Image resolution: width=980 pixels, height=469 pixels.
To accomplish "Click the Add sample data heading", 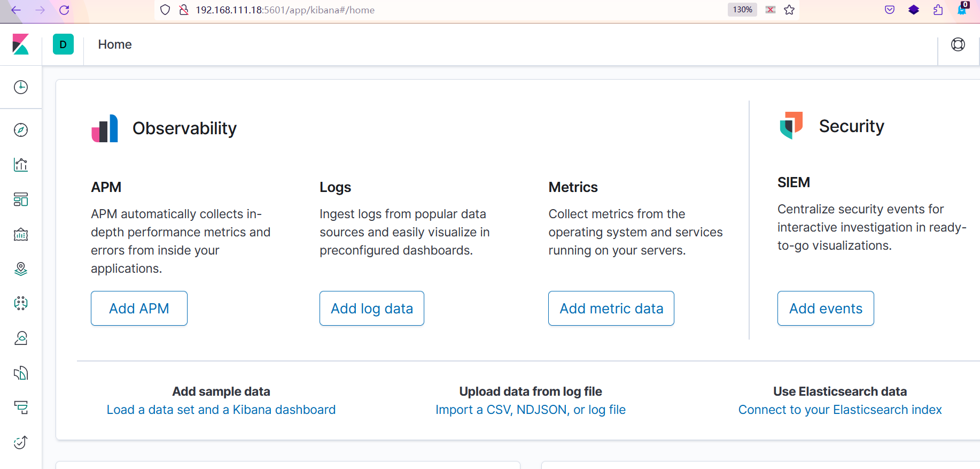I will [x=221, y=391].
